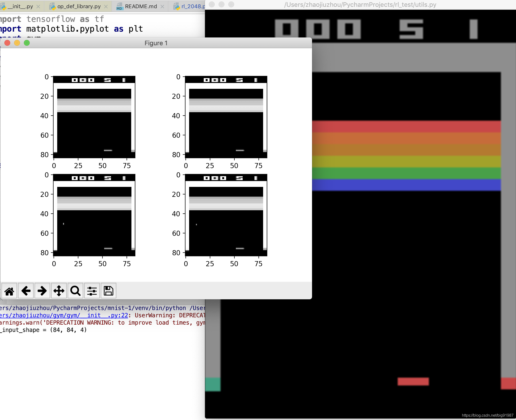Image resolution: width=516 pixels, height=420 pixels.
Task: Close the __init__.py tab
Action: (x=38, y=7)
